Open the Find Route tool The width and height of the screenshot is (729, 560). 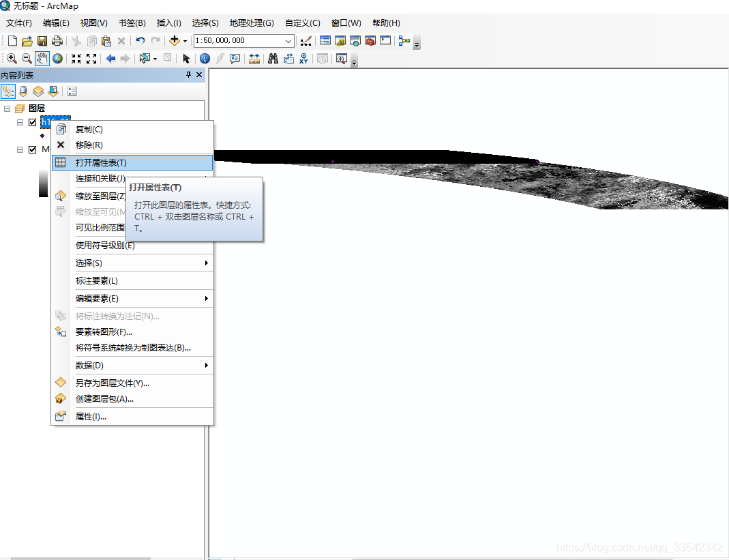[x=288, y=59]
